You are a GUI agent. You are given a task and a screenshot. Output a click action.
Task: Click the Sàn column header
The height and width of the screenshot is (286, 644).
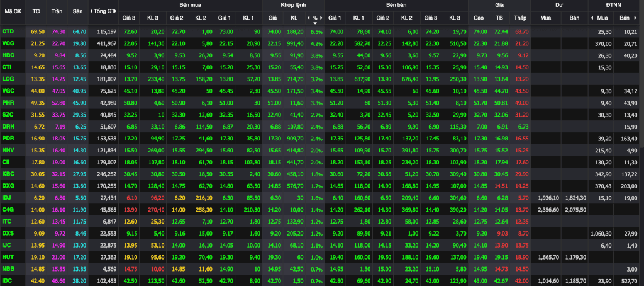click(x=77, y=11)
